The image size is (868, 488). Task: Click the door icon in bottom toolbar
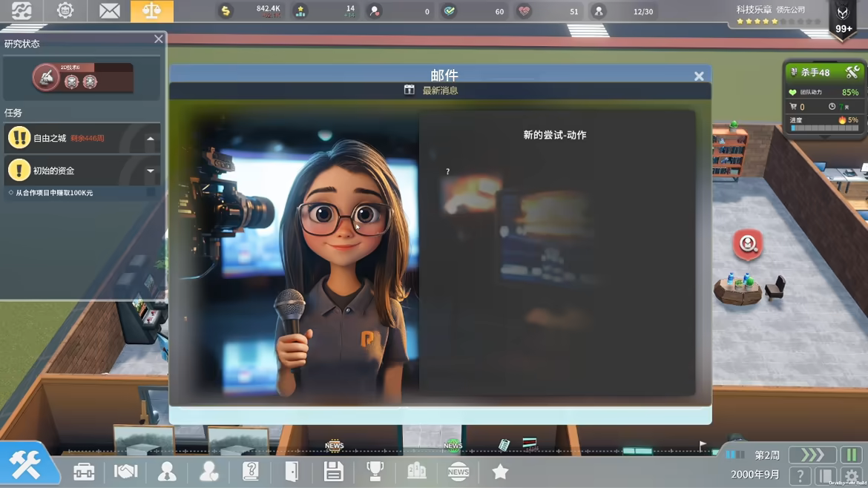(x=292, y=472)
